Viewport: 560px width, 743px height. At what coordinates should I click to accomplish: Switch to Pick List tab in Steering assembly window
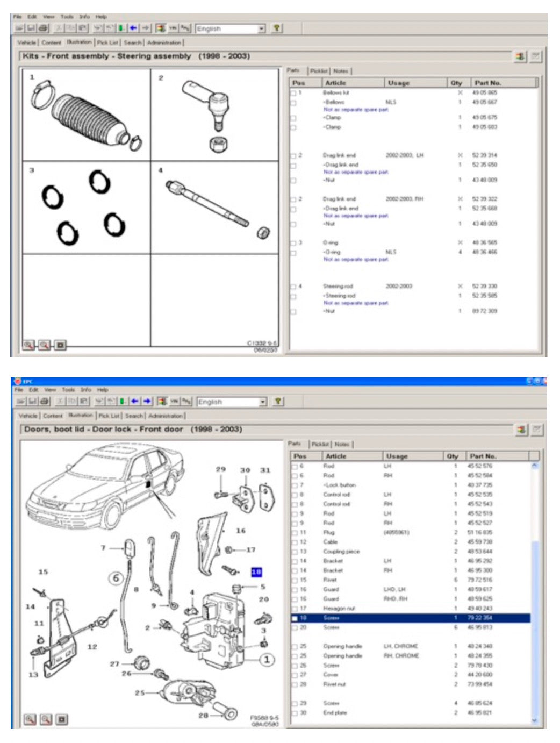[107, 42]
